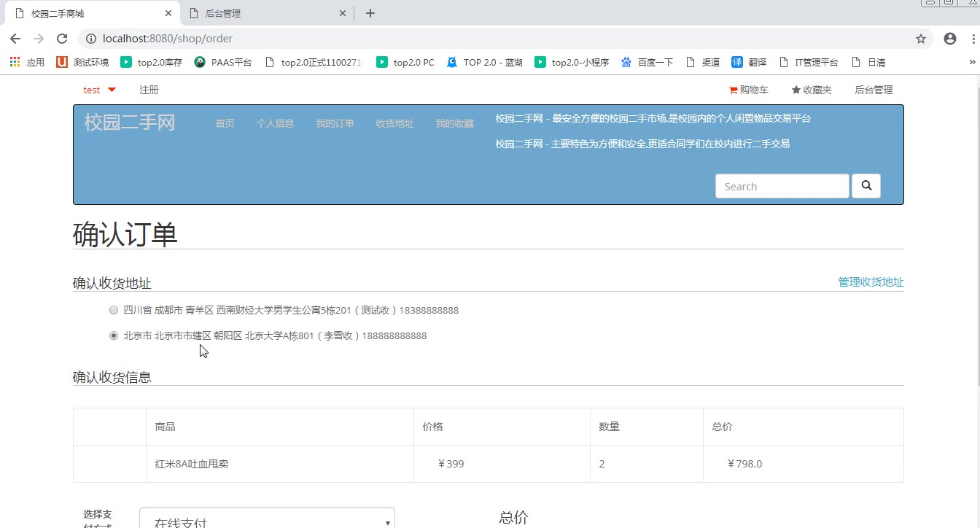Open the 渠道 bookmark
Screen dimensions: 980x528
pyautogui.click(x=703, y=63)
